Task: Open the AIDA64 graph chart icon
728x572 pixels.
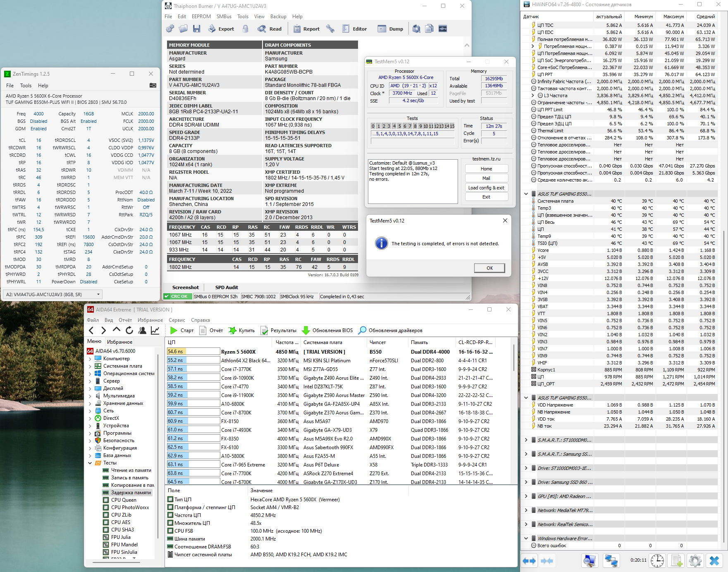Action: point(155,330)
